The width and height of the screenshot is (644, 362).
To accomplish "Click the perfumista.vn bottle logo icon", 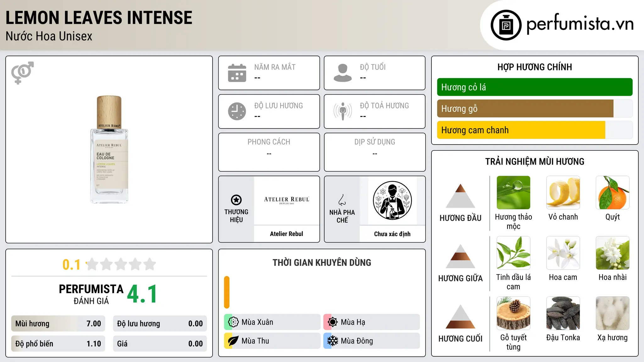I will click(506, 25).
